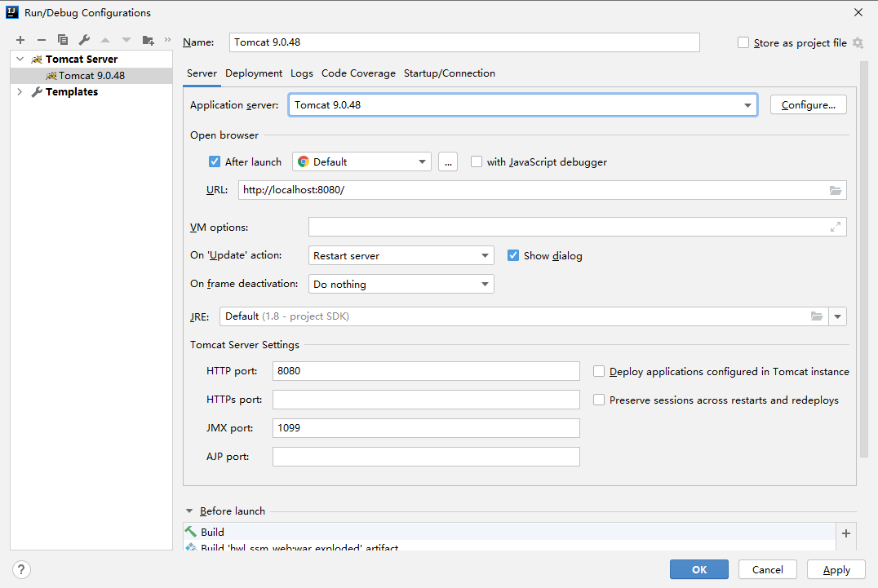Switch to Startup/Connection tab

(x=449, y=73)
